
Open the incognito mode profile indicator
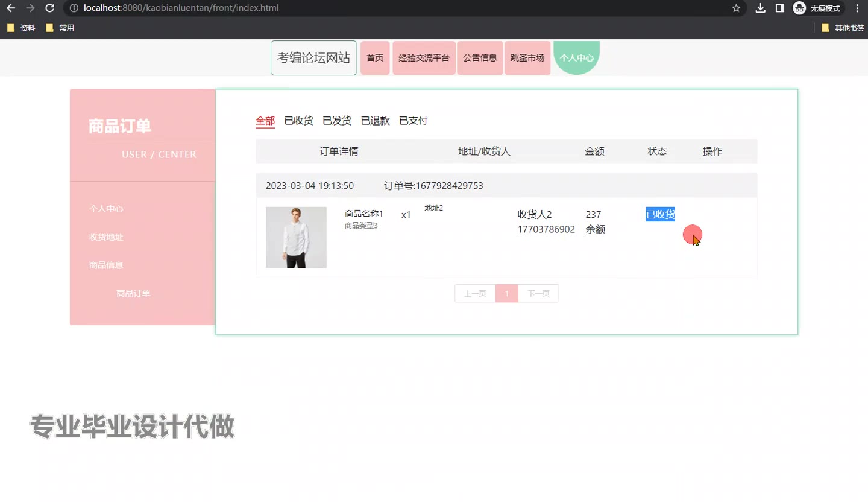818,8
